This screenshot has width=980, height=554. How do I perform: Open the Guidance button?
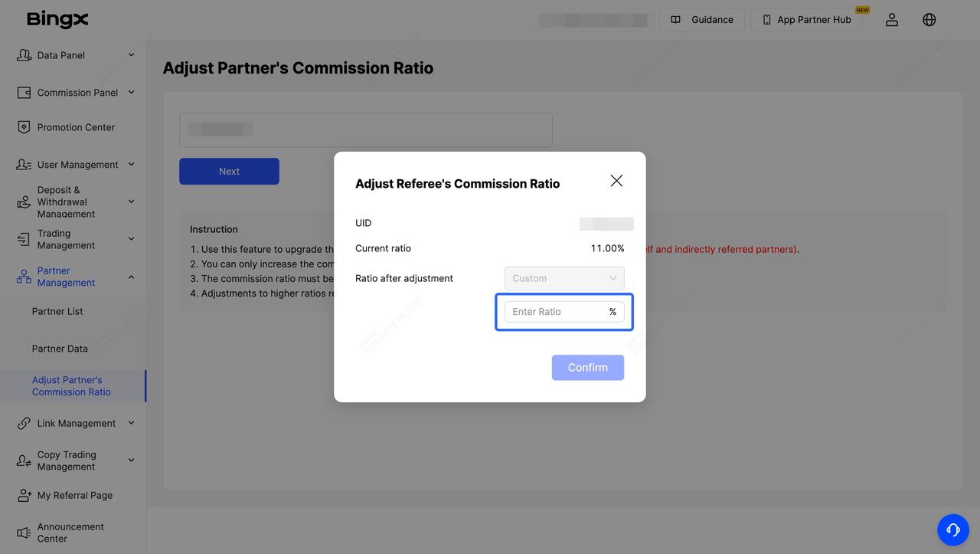pyautogui.click(x=701, y=20)
